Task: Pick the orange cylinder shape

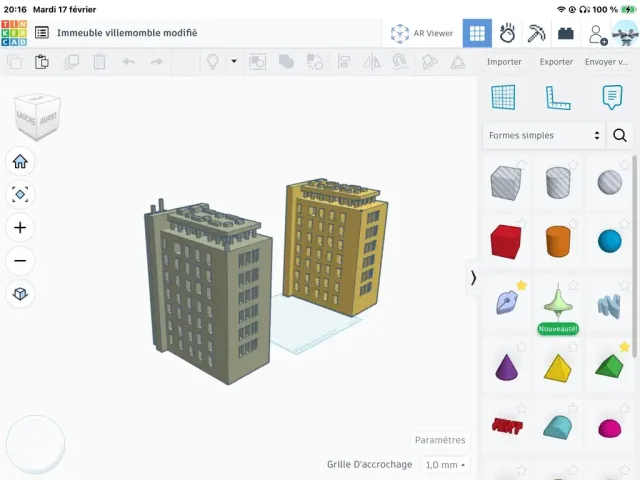Action: (558, 241)
